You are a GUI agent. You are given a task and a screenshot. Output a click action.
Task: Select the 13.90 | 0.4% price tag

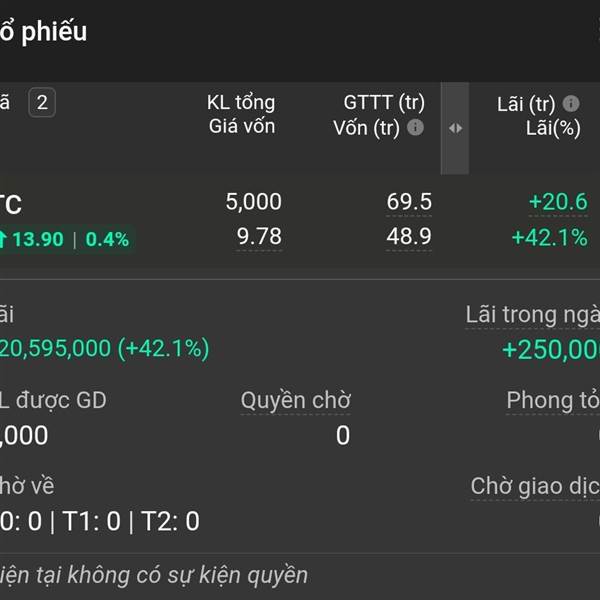tap(67, 240)
